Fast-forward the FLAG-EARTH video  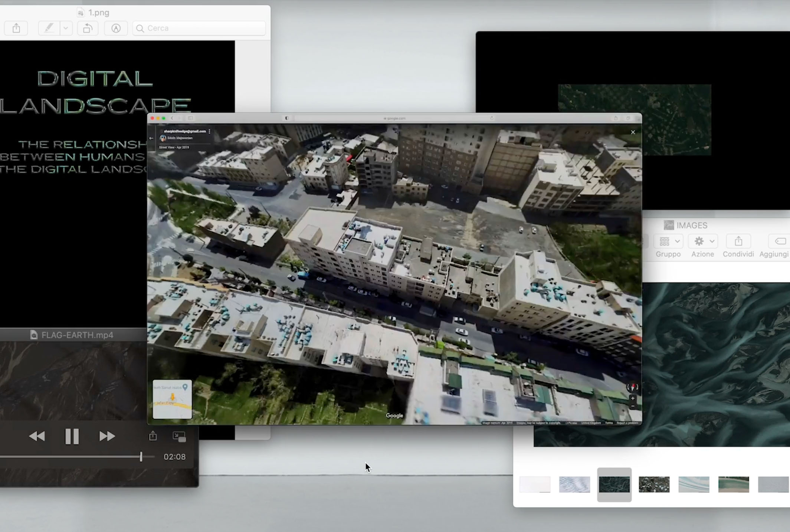107,436
